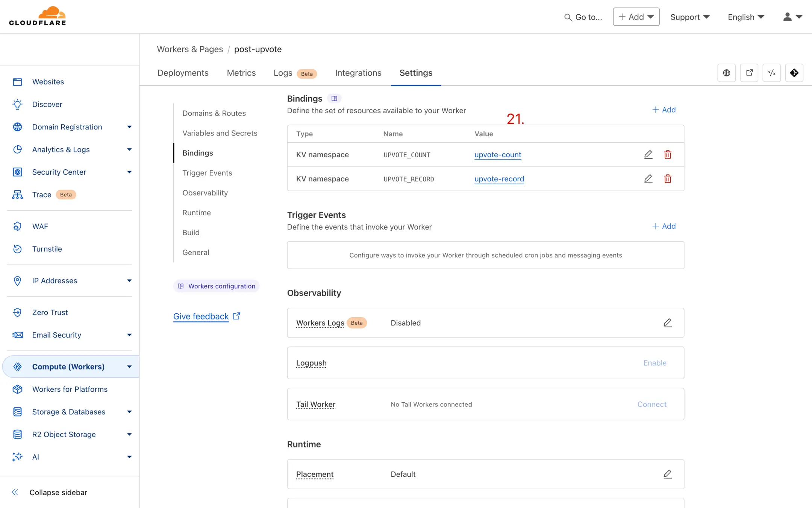Screen dimensions: 812x508
Task: Open the Websites sidebar icon
Action: (x=17, y=82)
